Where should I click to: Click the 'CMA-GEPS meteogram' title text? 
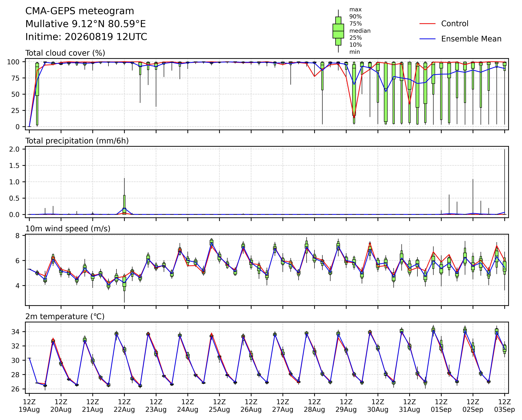80,11
